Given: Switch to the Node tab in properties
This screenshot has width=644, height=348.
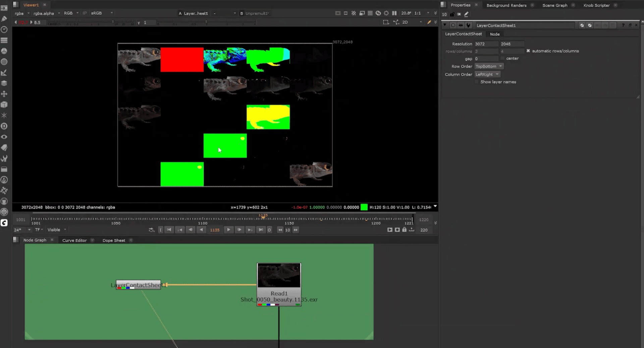Looking at the screenshot, I should (x=494, y=34).
